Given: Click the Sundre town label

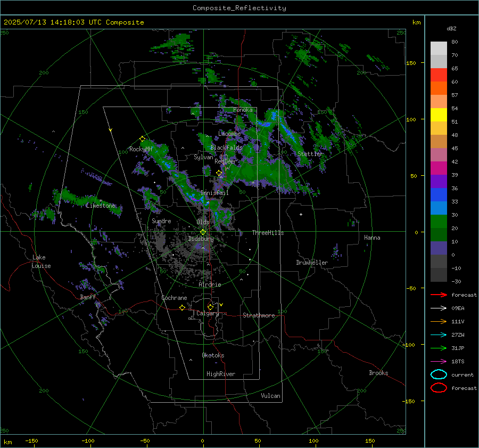Looking at the screenshot, I should pyautogui.click(x=161, y=221).
